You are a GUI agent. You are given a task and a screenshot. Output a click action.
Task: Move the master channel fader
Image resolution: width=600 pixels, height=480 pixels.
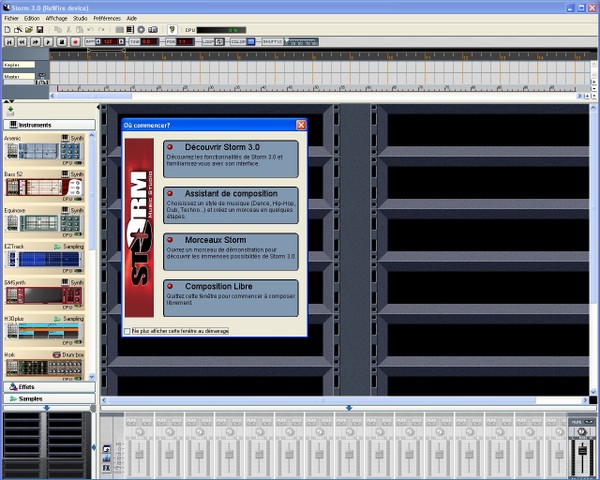582,450
